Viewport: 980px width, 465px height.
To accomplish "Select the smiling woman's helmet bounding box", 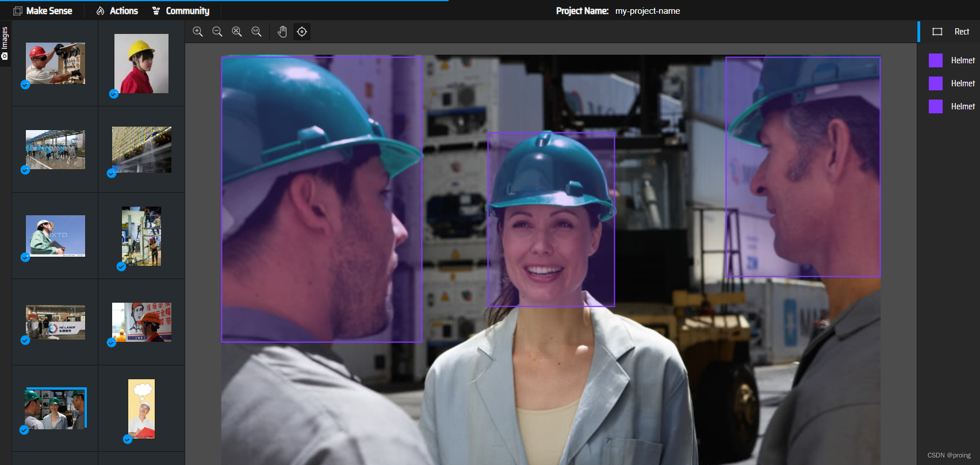I will click(x=551, y=219).
